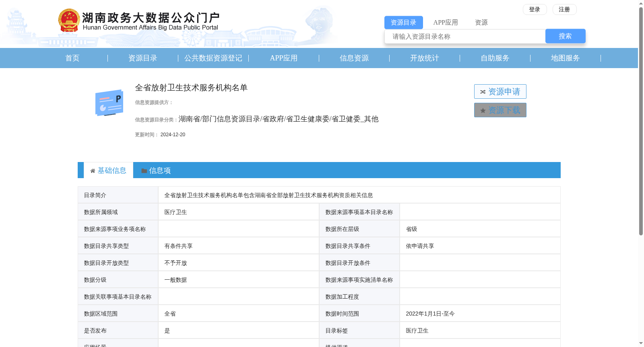Click the update date 2024-12-20
This screenshot has width=644, height=347.
click(173, 135)
